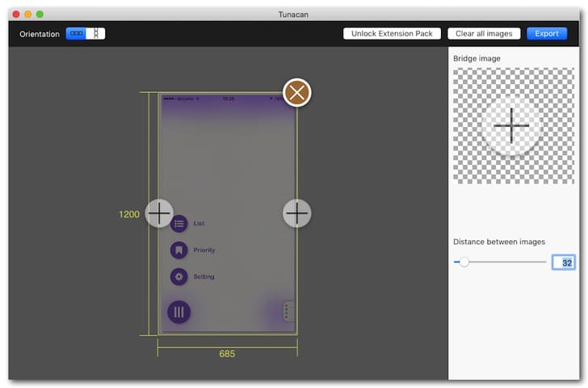Click the yellow minimize window button
The image size is (588, 388).
[x=27, y=15]
